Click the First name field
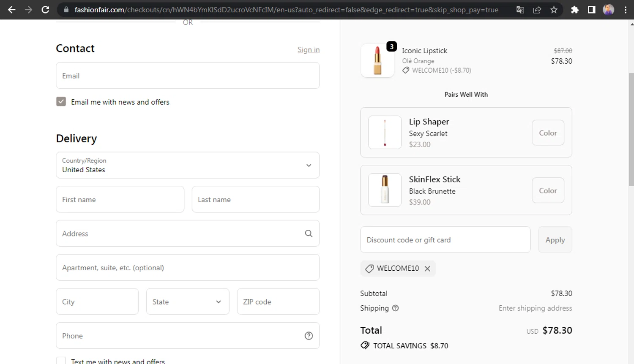 (x=120, y=199)
